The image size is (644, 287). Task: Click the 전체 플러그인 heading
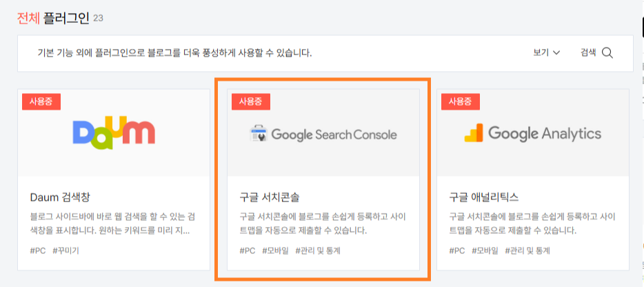click(x=53, y=18)
